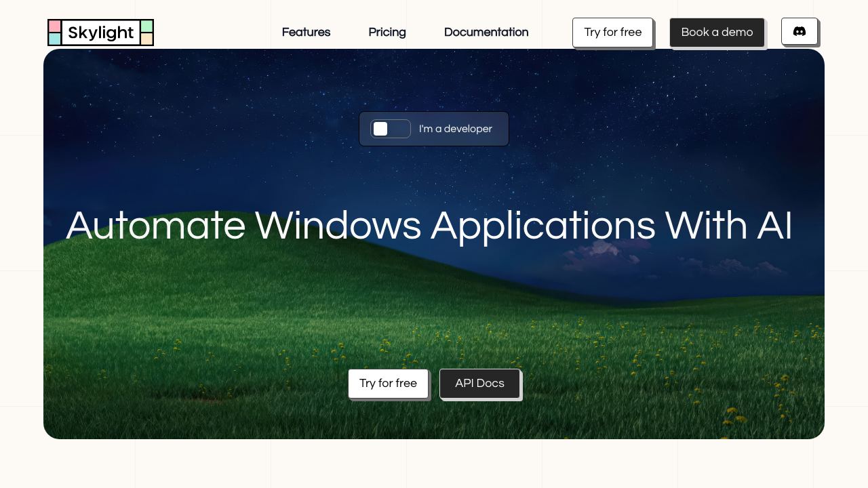Click the peach square in Skylight logo

[146, 39]
